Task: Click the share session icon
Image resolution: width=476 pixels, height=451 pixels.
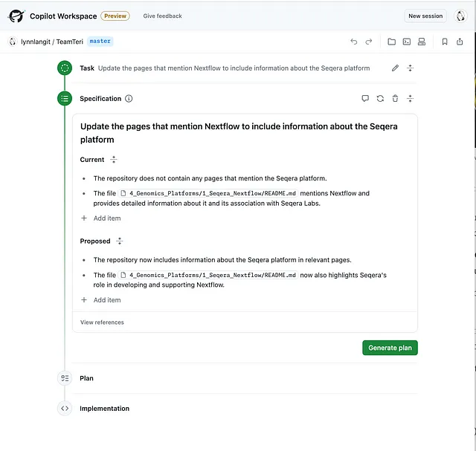Action: click(460, 42)
